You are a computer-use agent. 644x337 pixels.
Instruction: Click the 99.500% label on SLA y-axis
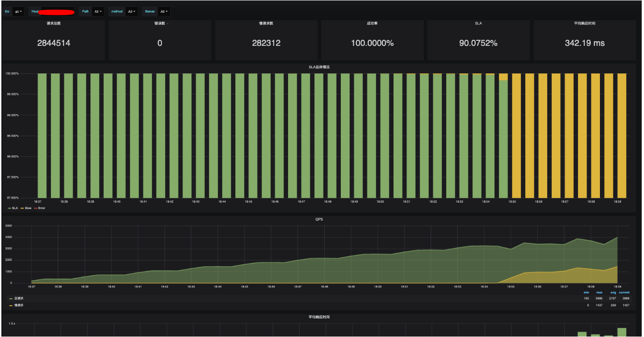pyautogui.click(x=12, y=94)
